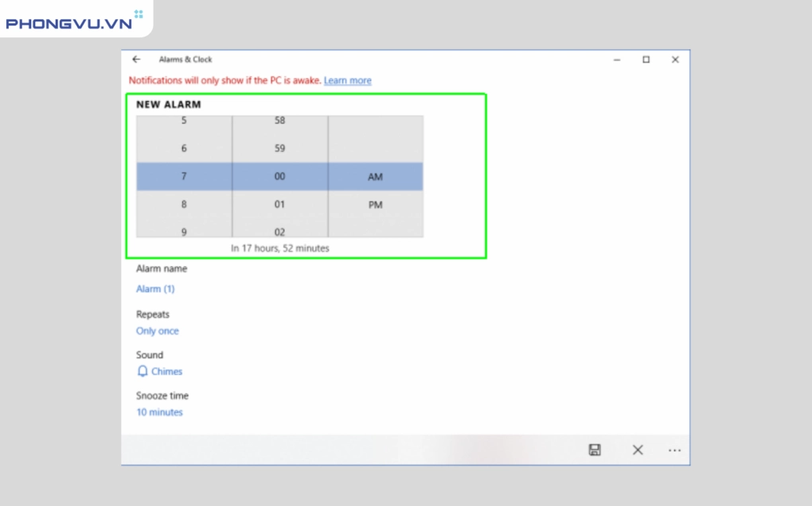Choose minute 59 in the minutes column

pyautogui.click(x=279, y=149)
